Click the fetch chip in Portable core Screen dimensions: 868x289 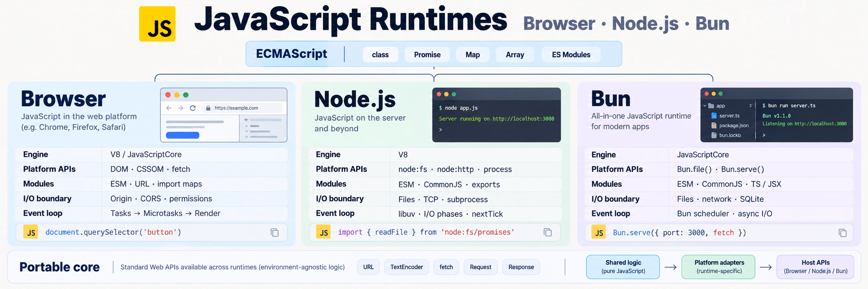coord(446,267)
